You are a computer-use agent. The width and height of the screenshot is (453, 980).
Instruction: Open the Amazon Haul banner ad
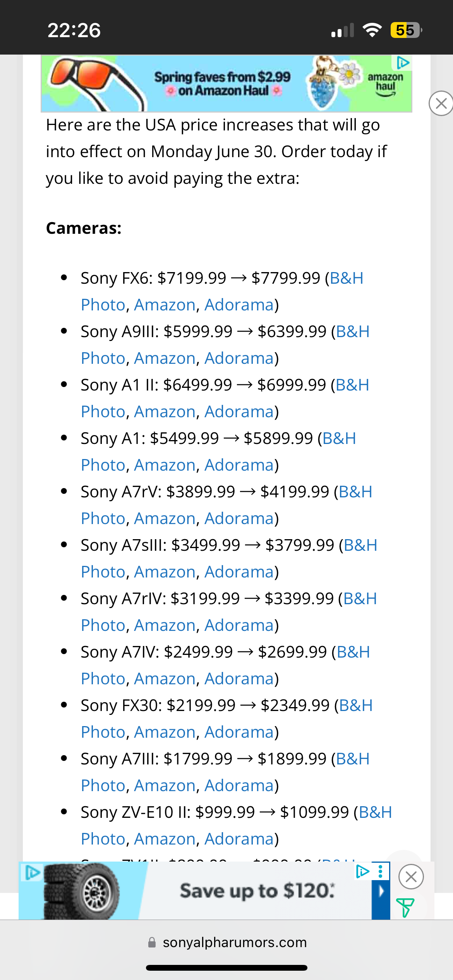pyautogui.click(x=226, y=83)
